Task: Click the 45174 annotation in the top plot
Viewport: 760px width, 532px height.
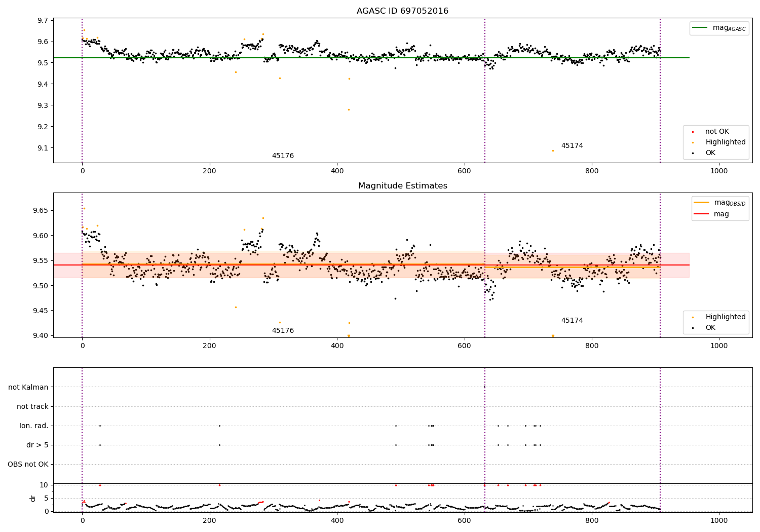Action: click(x=572, y=146)
